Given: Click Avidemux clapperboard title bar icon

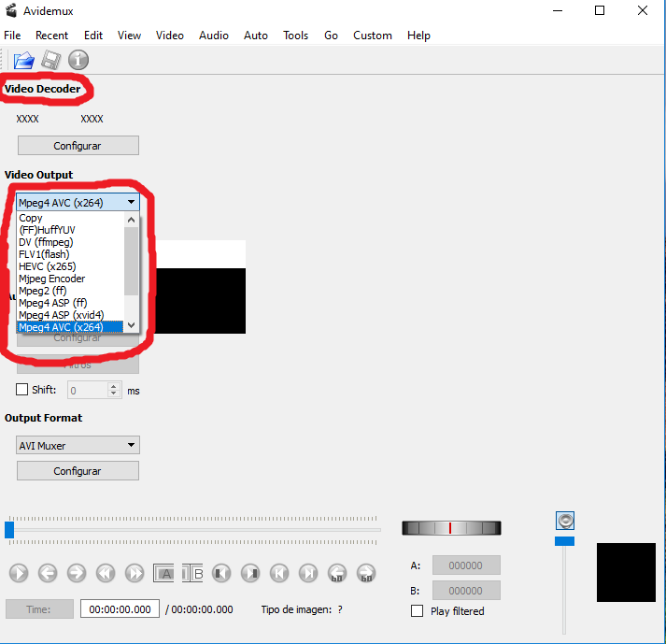Looking at the screenshot, I should pyautogui.click(x=11, y=10).
